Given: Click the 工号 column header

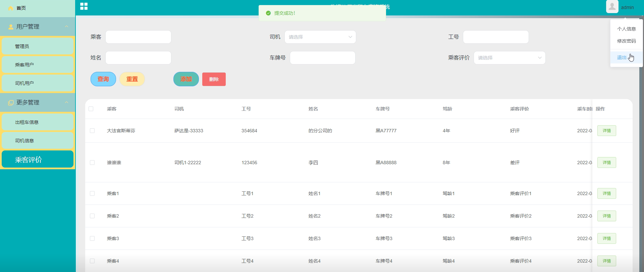Looking at the screenshot, I should [x=246, y=109].
